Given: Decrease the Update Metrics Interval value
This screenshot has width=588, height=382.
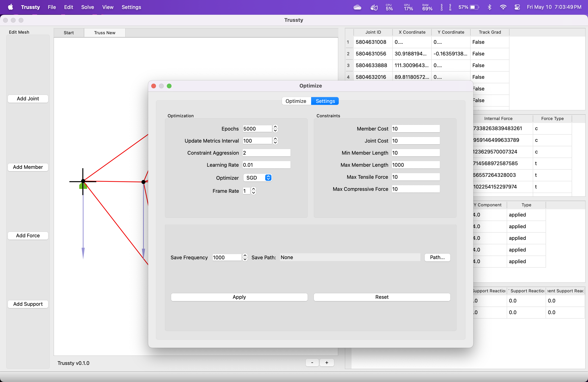Looking at the screenshot, I should [275, 143].
